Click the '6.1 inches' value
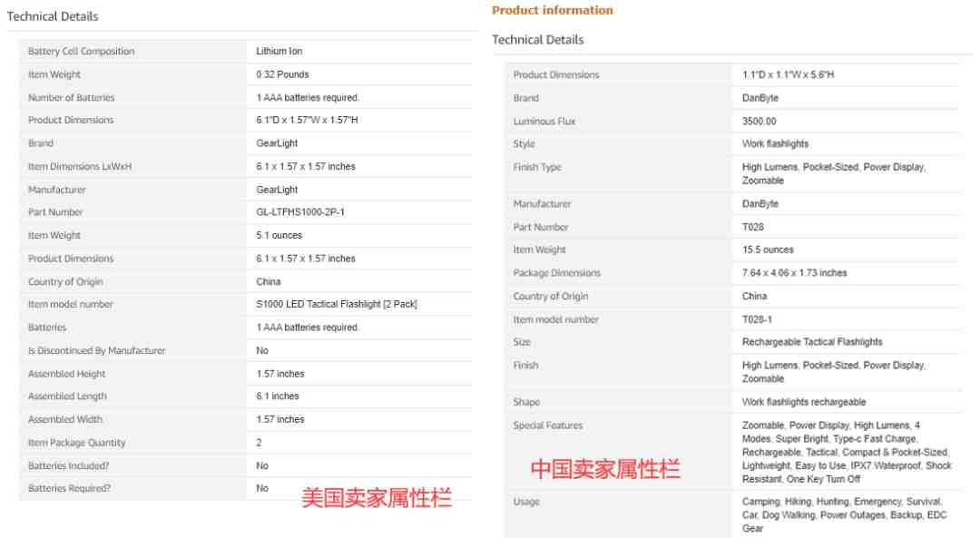 pyautogui.click(x=278, y=396)
